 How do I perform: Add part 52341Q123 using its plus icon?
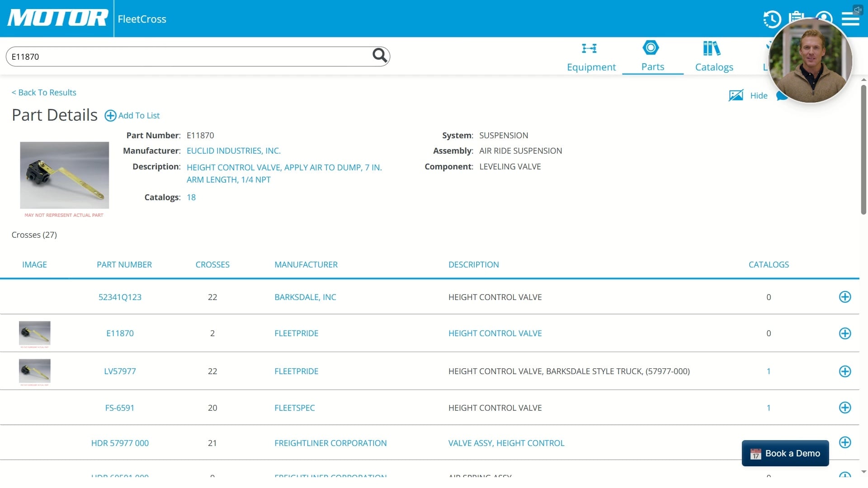(845, 297)
